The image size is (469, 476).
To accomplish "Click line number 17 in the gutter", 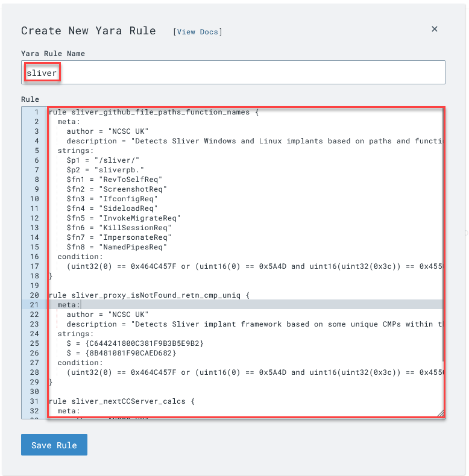I will [34, 266].
